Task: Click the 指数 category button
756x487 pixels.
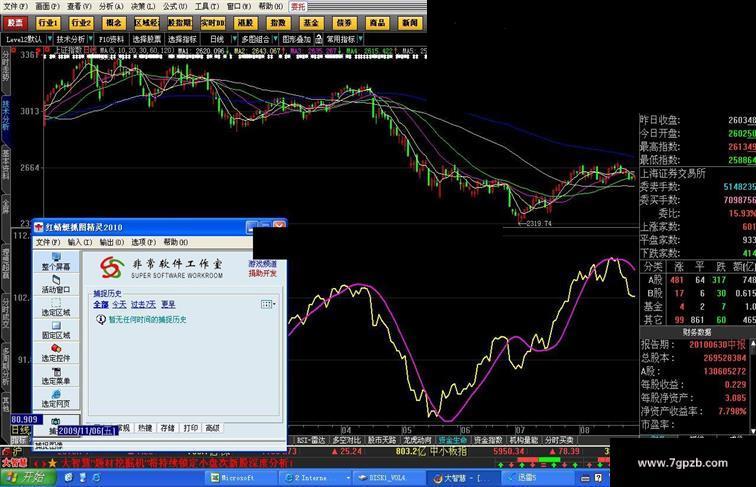Action: coord(278,23)
